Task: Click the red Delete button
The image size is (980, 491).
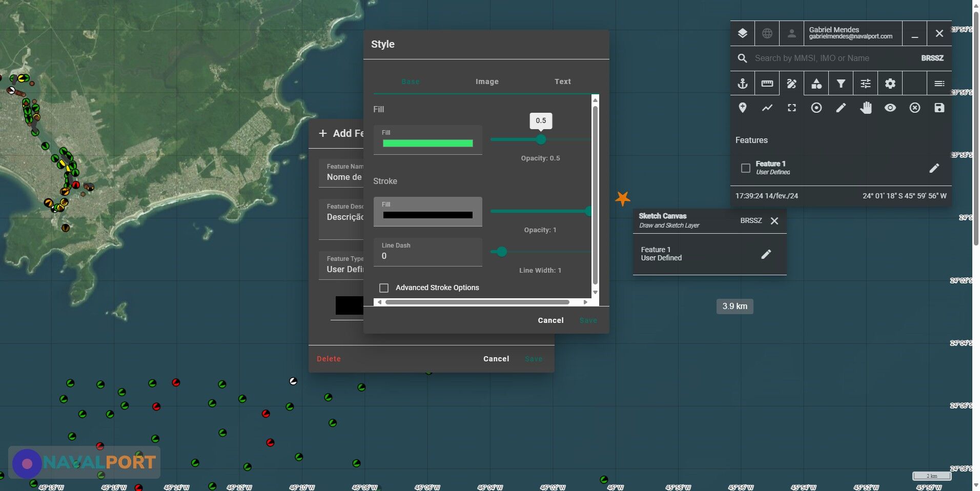Action: click(329, 359)
